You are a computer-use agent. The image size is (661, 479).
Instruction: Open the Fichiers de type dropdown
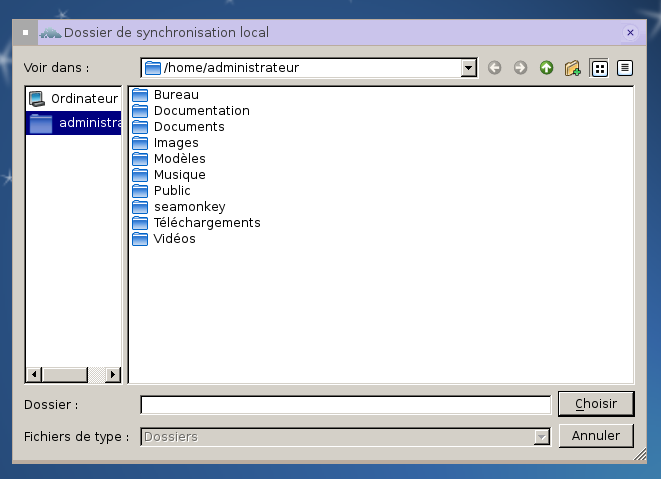541,437
